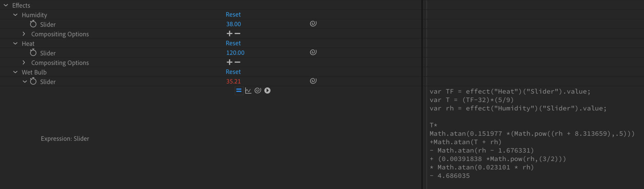644x189 pixels.
Task: Click the Heat slider value 120.00
Action: (x=235, y=53)
